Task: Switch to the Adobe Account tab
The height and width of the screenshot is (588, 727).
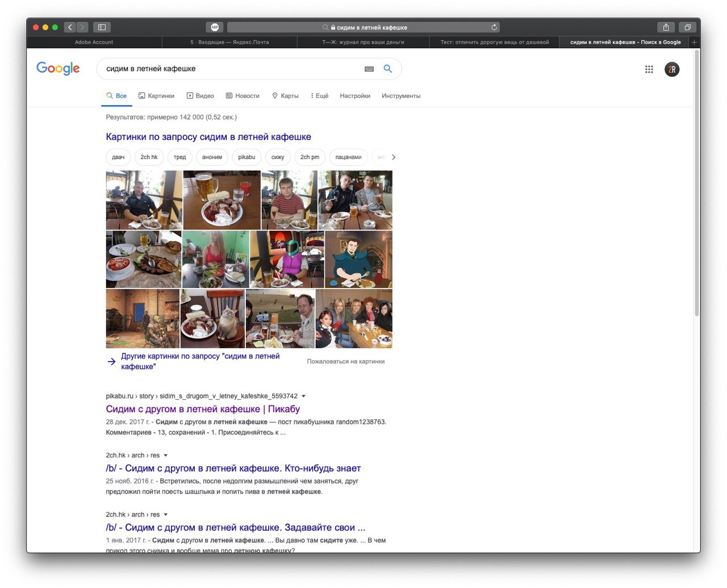Action: pyautogui.click(x=94, y=42)
